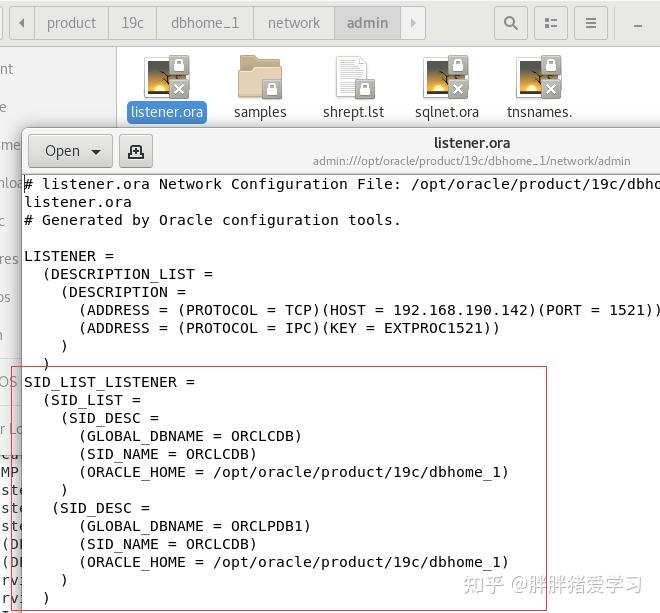Click the new document icon in editor
The image size is (660, 613).
(136, 151)
